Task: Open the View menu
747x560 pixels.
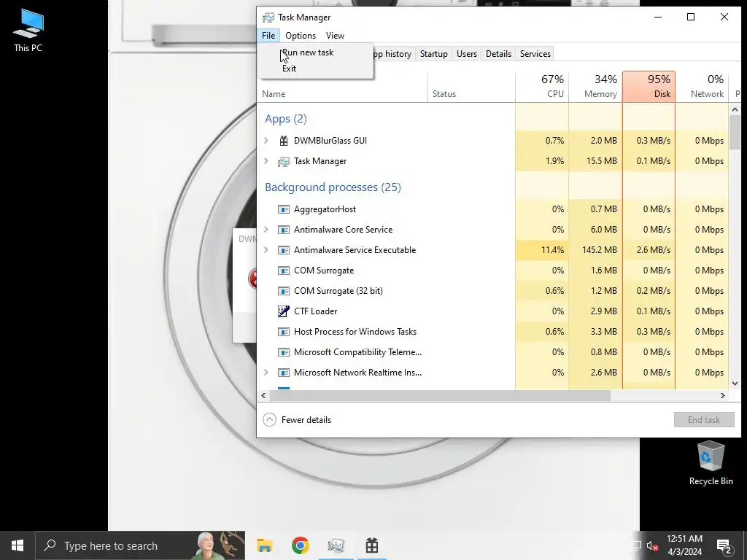Action: [x=335, y=36]
